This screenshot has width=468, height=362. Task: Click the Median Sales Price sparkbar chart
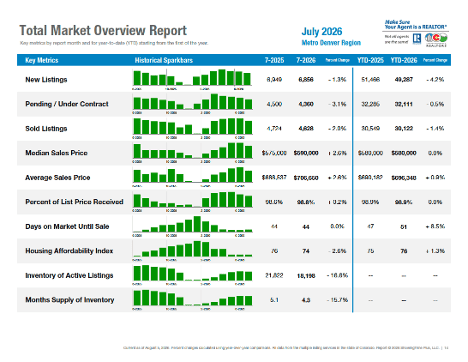(192, 152)
